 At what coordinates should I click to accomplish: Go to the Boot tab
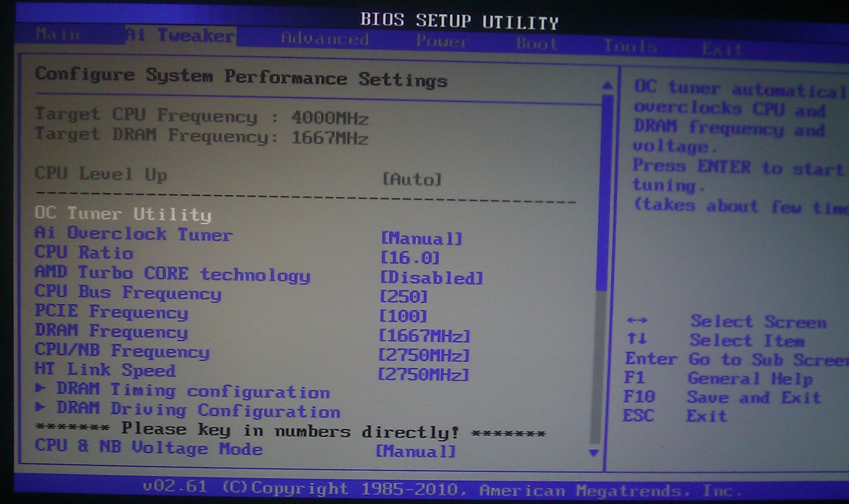[x=536, y=44]
